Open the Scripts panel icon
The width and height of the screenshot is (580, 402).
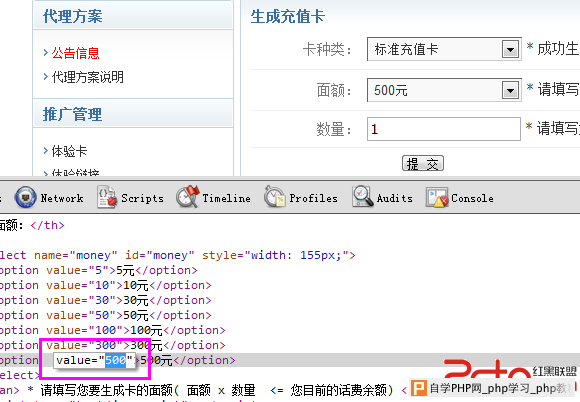(107, 197)
